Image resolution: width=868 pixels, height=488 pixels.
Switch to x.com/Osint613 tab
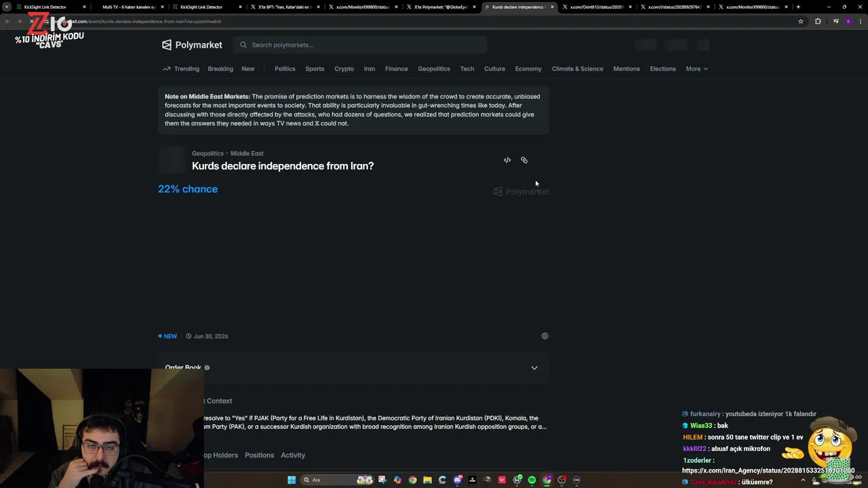[597, 7]
